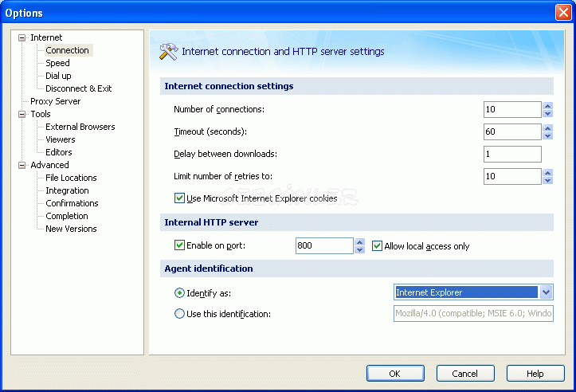
Task: Click the Delay between downloads field
Action: click(511, 155)
